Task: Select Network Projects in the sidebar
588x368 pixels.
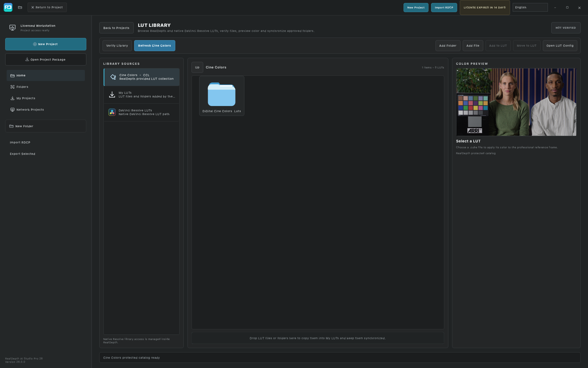Action: click(46, 110)
